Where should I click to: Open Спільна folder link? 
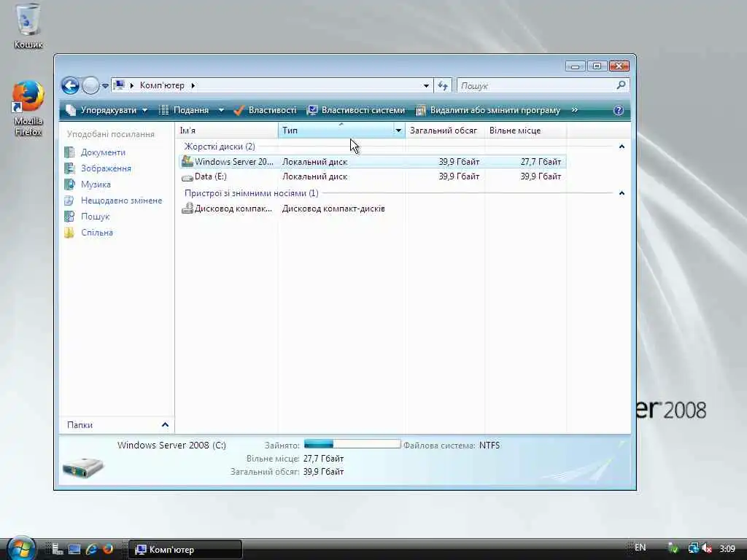[97, 233]
